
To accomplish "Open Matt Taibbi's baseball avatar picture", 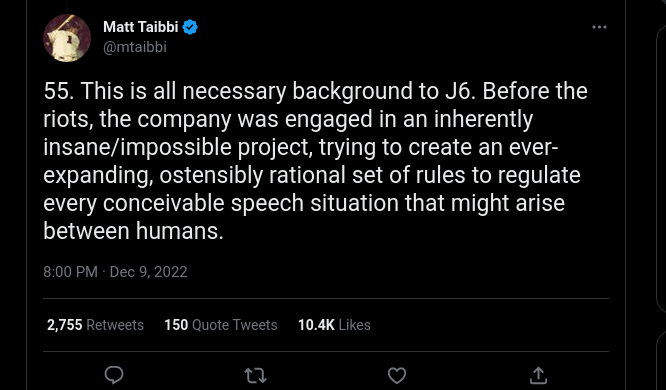I will tap(67, 38).
